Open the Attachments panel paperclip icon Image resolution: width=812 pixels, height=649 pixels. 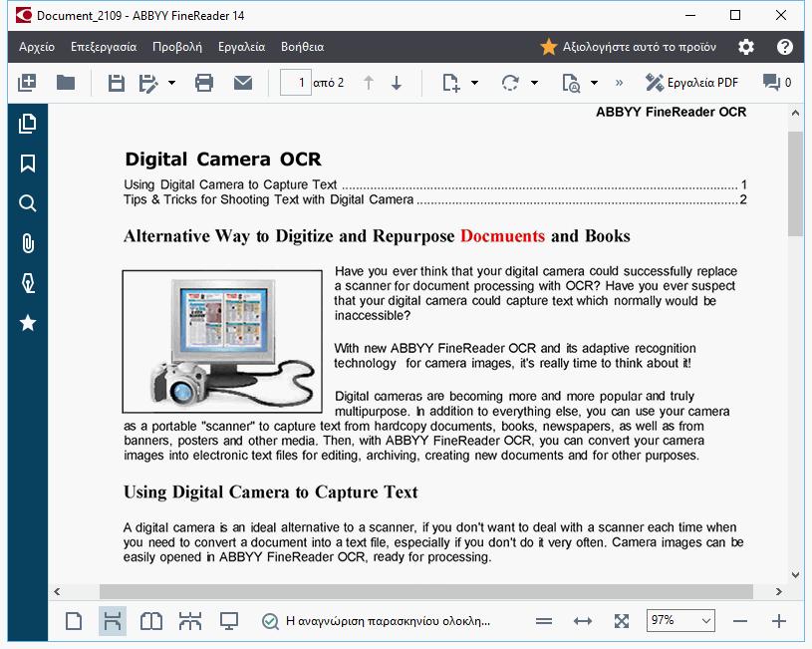click(x=28, y=243)
